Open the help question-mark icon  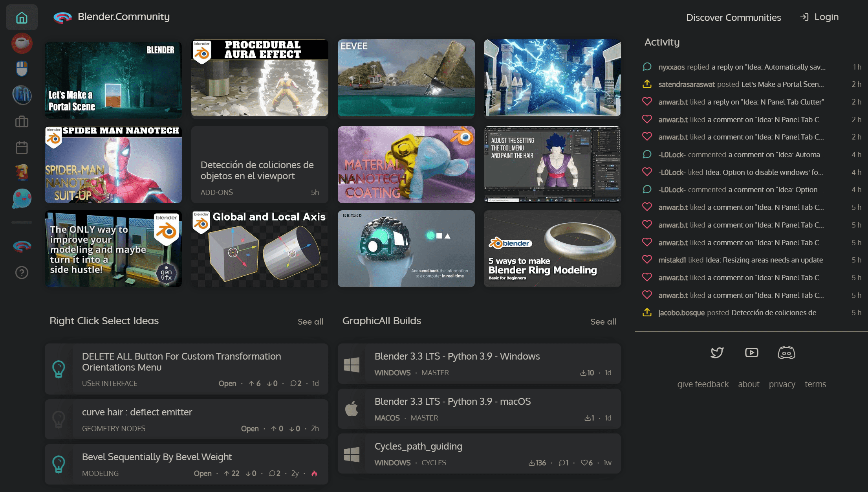point(22,272)
